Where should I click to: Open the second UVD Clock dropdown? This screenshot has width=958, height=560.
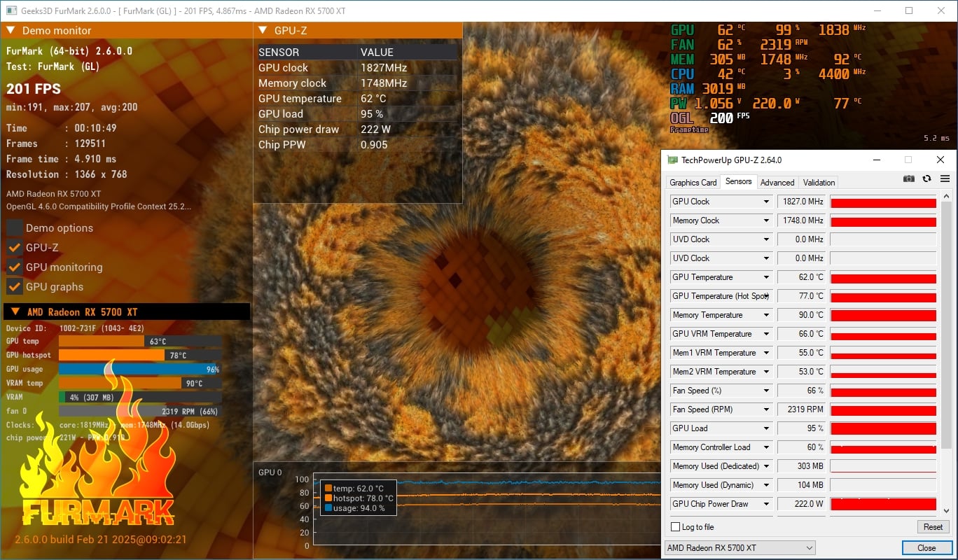coord(766,258)
